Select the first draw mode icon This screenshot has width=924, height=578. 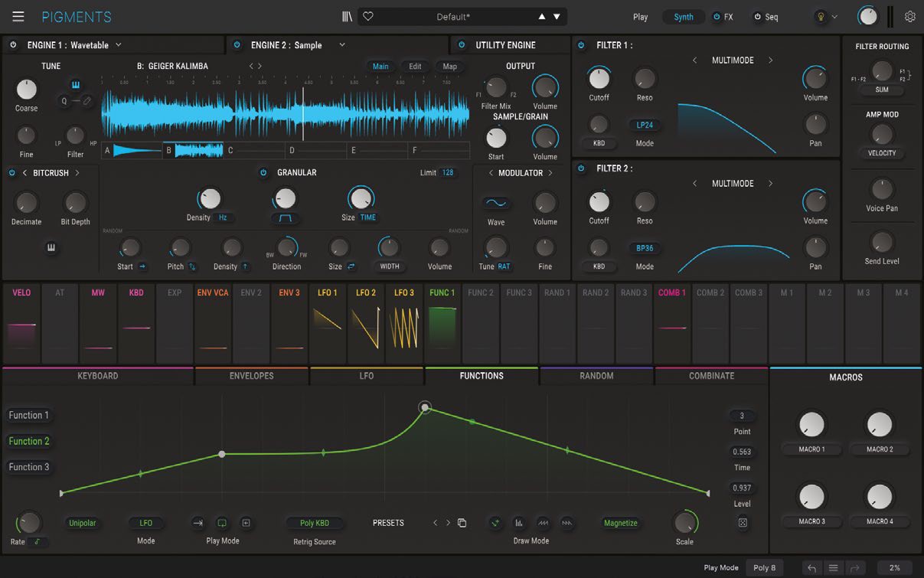pos(496,523)
